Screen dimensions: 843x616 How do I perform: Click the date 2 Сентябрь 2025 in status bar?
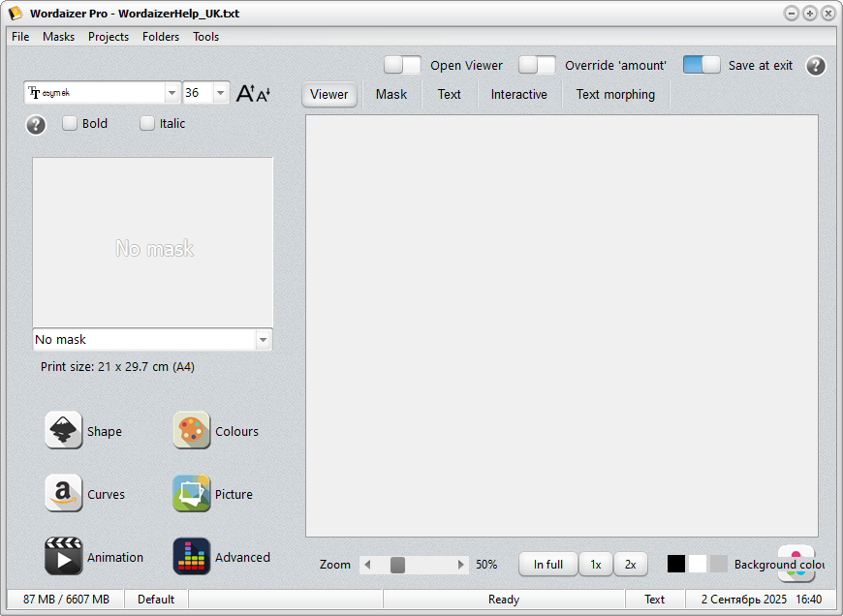tap(743, 600)
